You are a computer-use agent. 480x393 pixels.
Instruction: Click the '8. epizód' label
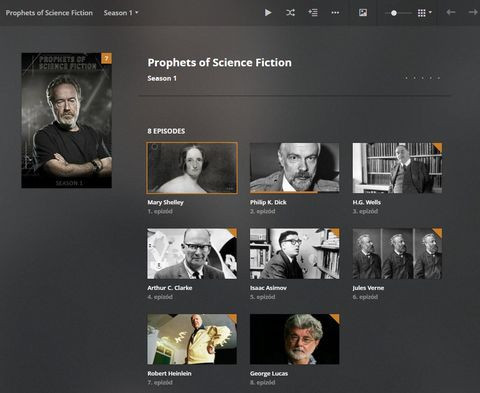coord(263,382)
